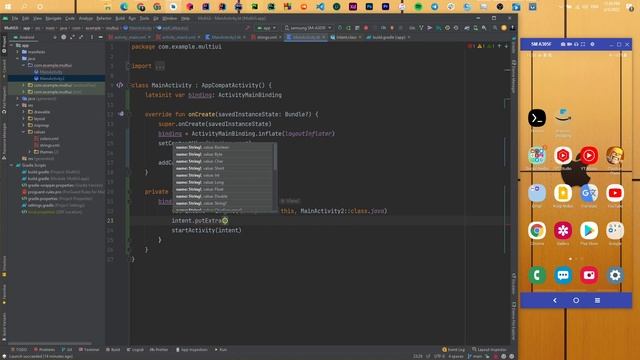
Task: Expand the manifests folder
Action: point(18,52)
